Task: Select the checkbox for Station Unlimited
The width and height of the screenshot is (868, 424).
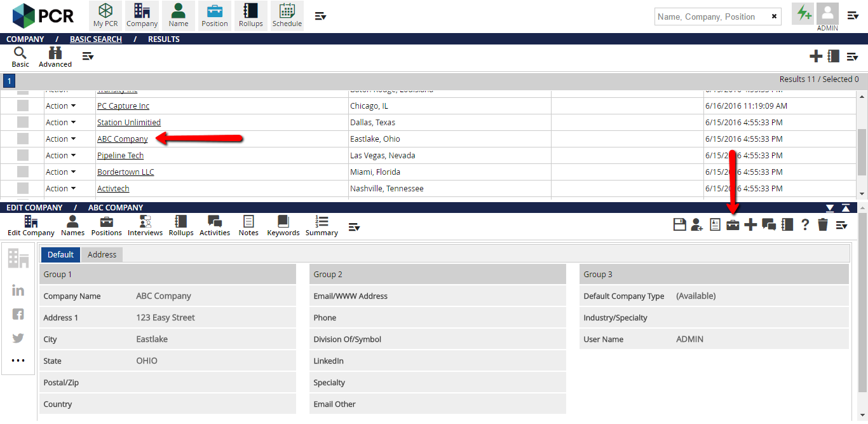Action: pos(23,122)
